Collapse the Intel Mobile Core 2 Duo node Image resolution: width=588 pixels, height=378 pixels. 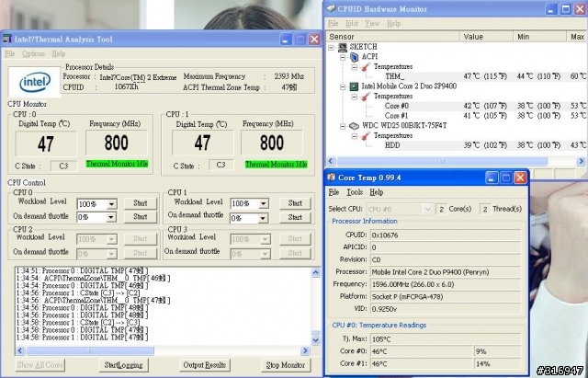[x=343, y=86]
